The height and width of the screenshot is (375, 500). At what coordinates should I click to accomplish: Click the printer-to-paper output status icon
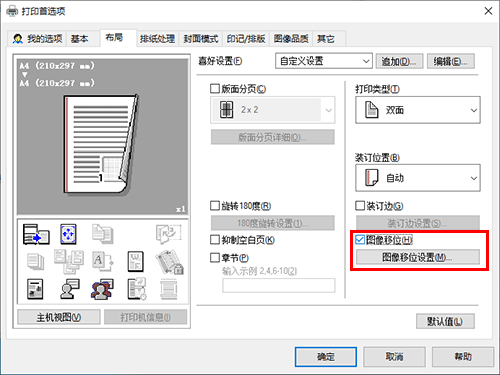[x=36, y=234]
